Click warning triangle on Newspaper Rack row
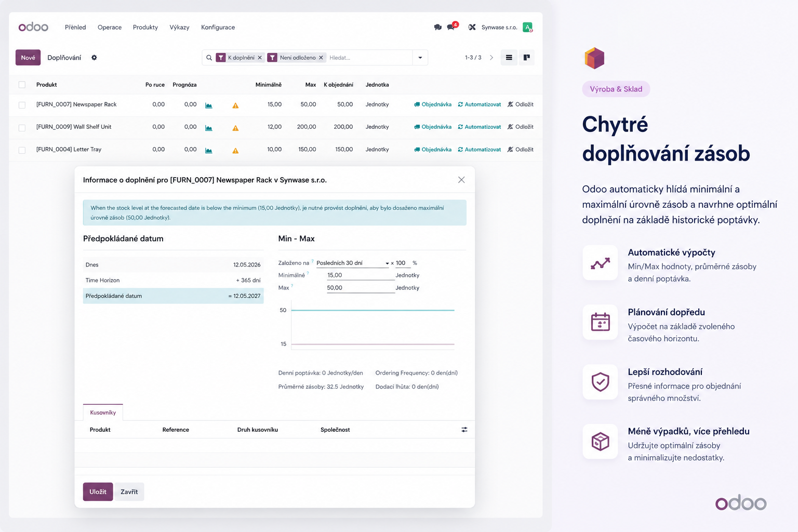The height and width of the screenshot is (532, 798). pyautogui.click(x=235, y=105)
